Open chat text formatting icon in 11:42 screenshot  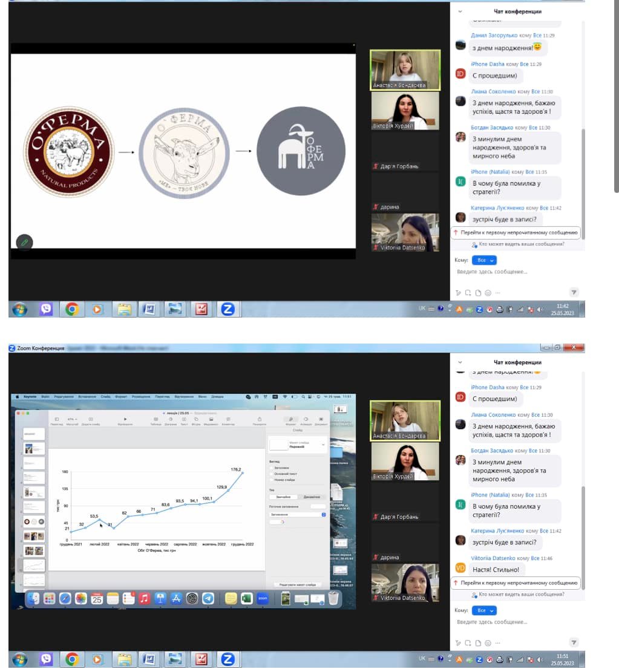point(458,293)
